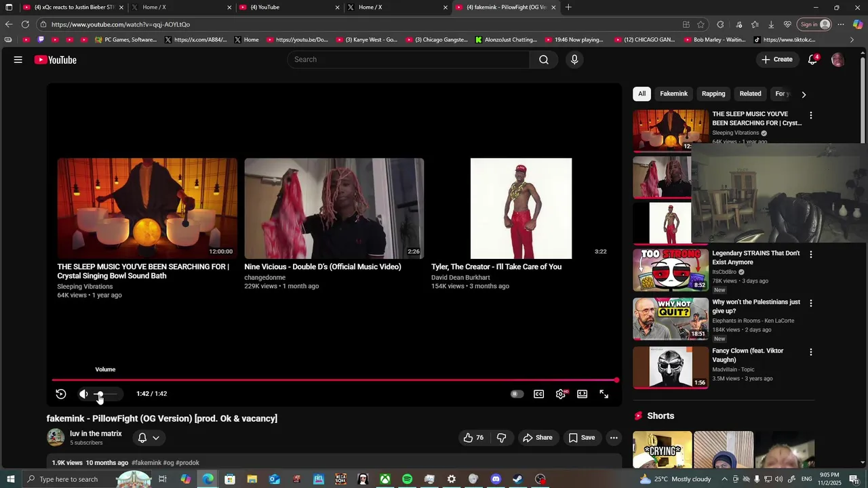The height and width of the screenshot is (488, 868).
Task: Open luv in the matrix channel avatar
Action: [x=56, y=437]
